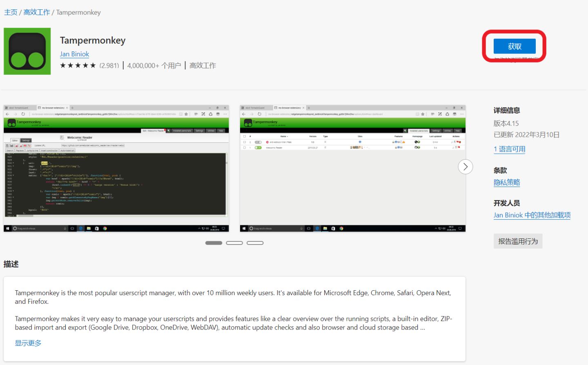This screenshot has width=588, height=365.
Task: Expand description with 显示更多
Action: coord(28,343)
